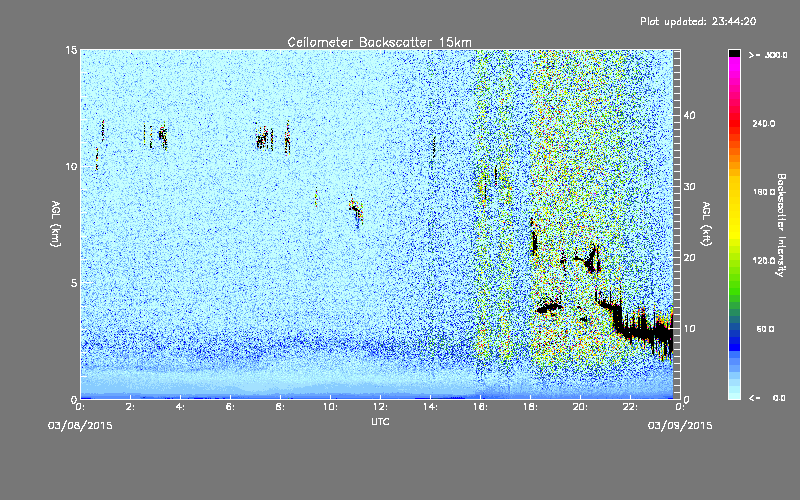Click the 10 kft tick label on the right axis
The width and height of the screenshot is (800, 500).
click(x=689, y=329)
